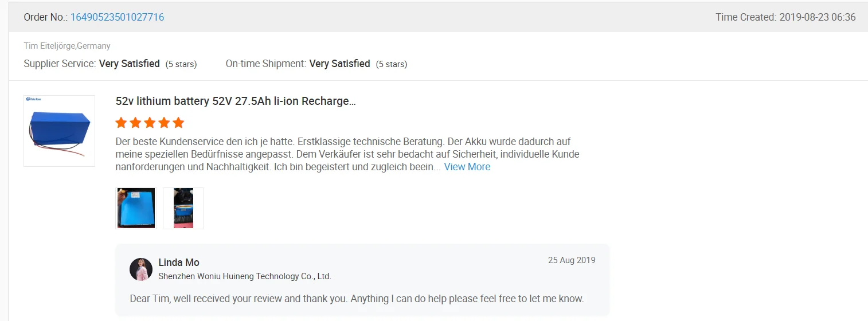Viewport: 868px width, 321px height.
Task: Click the On-time Shipment Very Satisfied rating
Action: coord(339,64)
